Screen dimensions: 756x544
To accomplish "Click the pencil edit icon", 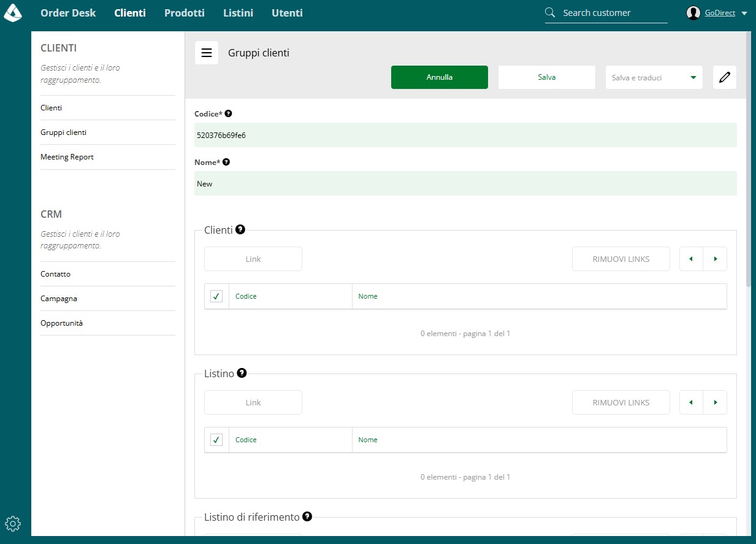I will [725, 77].
